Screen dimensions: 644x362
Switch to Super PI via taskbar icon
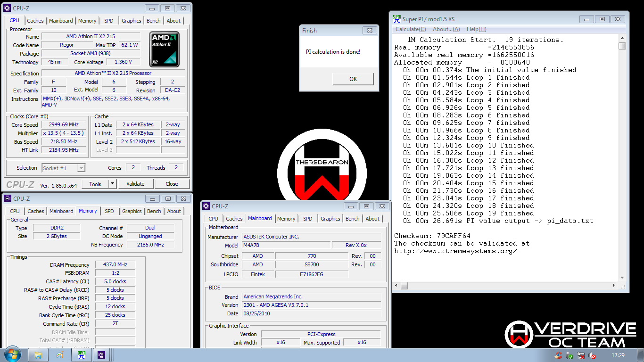81,355
